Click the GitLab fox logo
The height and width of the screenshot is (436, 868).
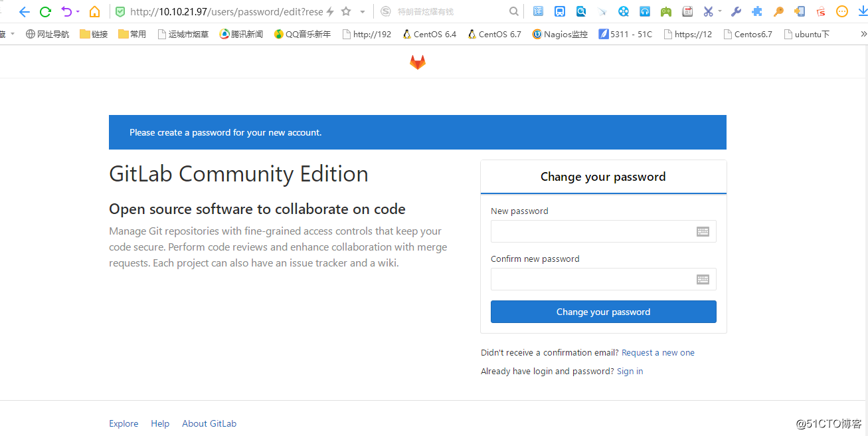coord(417,62)
